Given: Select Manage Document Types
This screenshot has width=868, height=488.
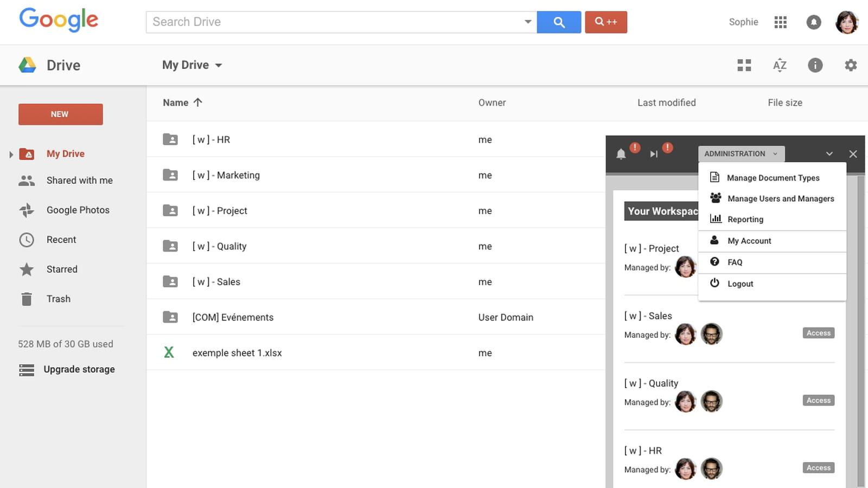Looking at the screenshot, I should [x=772, y=178].
